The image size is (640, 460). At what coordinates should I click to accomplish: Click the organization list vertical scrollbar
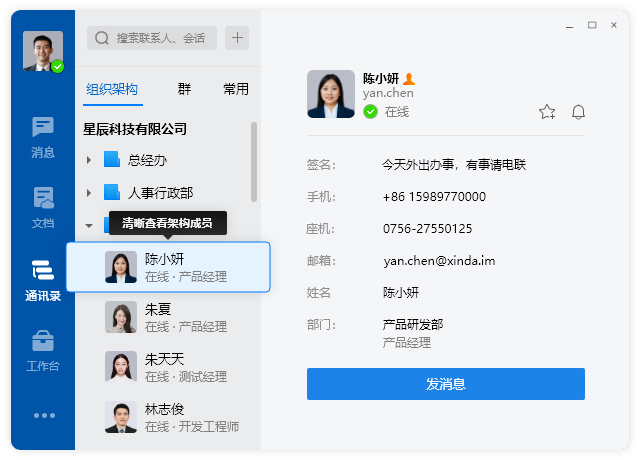click(x=254, y=162)
